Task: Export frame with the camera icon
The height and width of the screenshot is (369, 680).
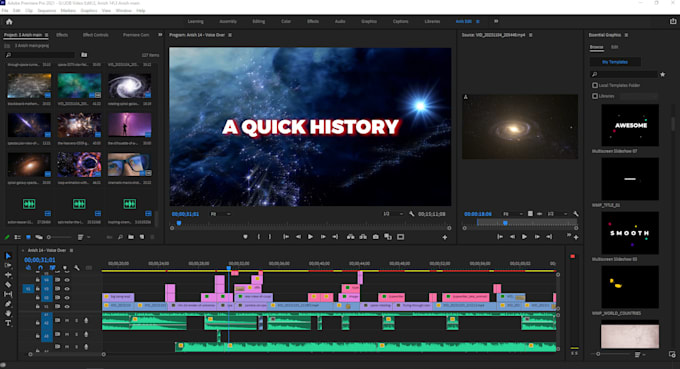Action: tap(376, 237)
